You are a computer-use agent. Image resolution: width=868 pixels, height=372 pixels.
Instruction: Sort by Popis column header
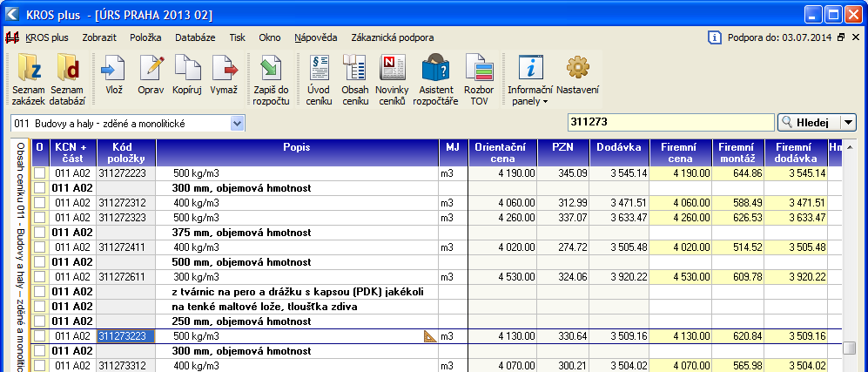click(x=297, y=152)
